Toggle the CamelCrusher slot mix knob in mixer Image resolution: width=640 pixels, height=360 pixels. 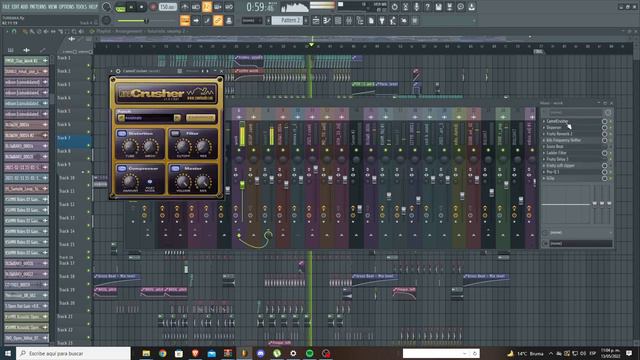[x=604, y=121]
